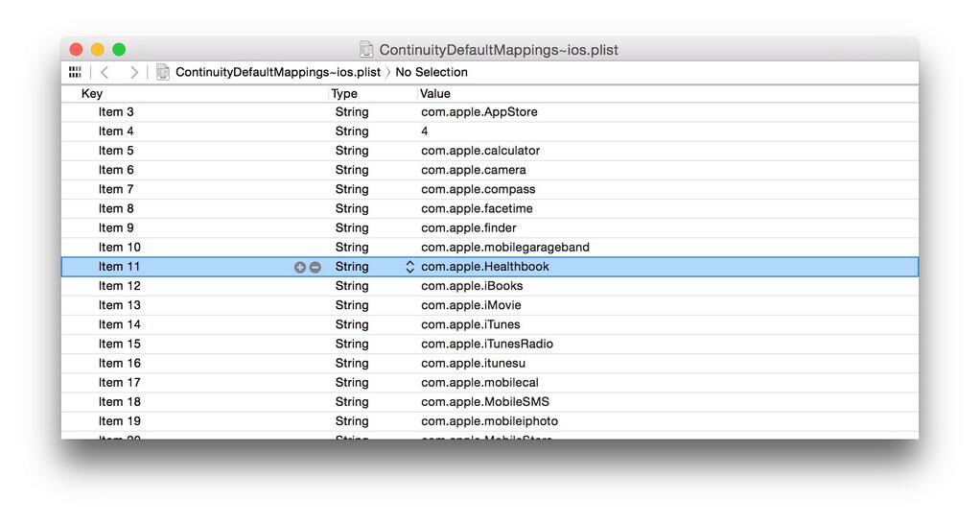Click No Selection in the jump bar
Screen dimensions: 980x524
pos(432,72)
